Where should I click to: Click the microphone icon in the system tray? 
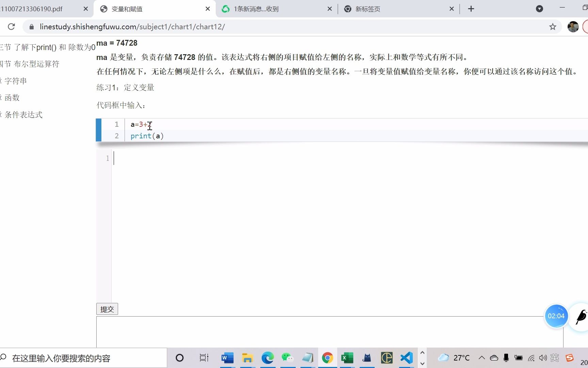point(506,358)
